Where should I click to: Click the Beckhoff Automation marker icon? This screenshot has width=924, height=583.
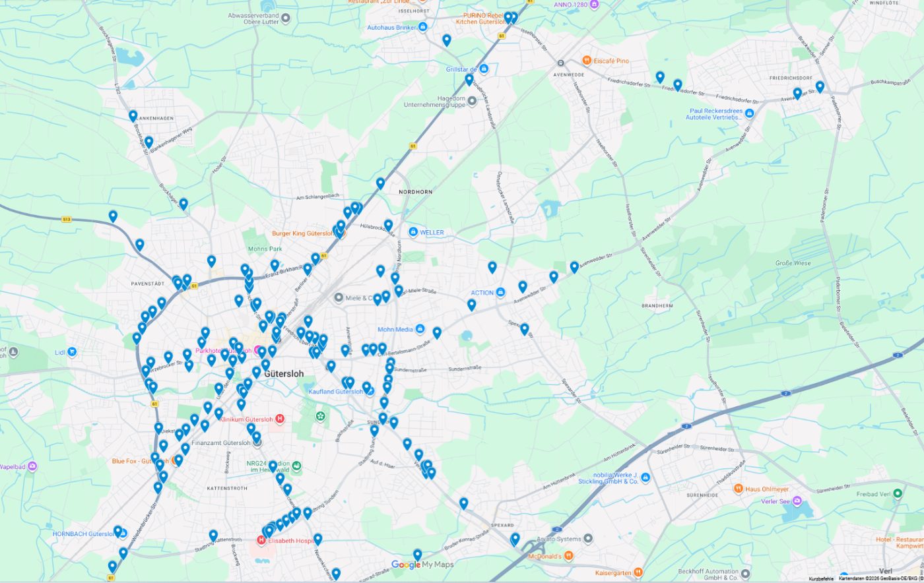click(x=745, y=574)
